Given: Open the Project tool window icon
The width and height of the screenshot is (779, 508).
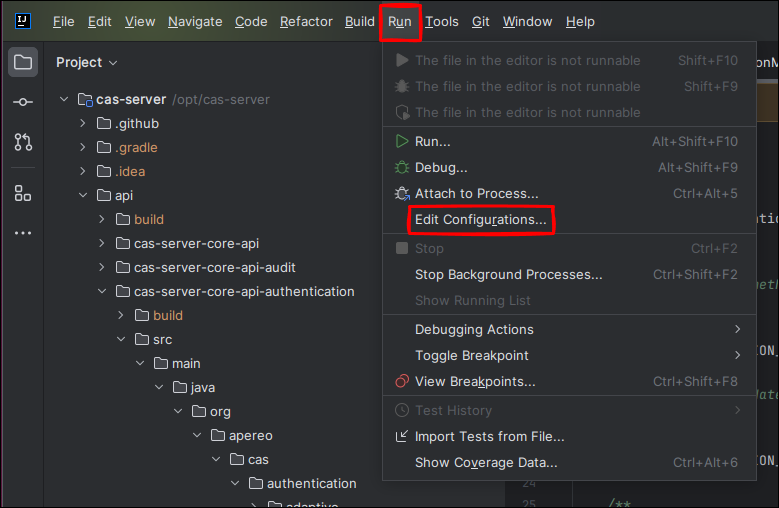Looking at the screenshot, I should coord(22,63).
